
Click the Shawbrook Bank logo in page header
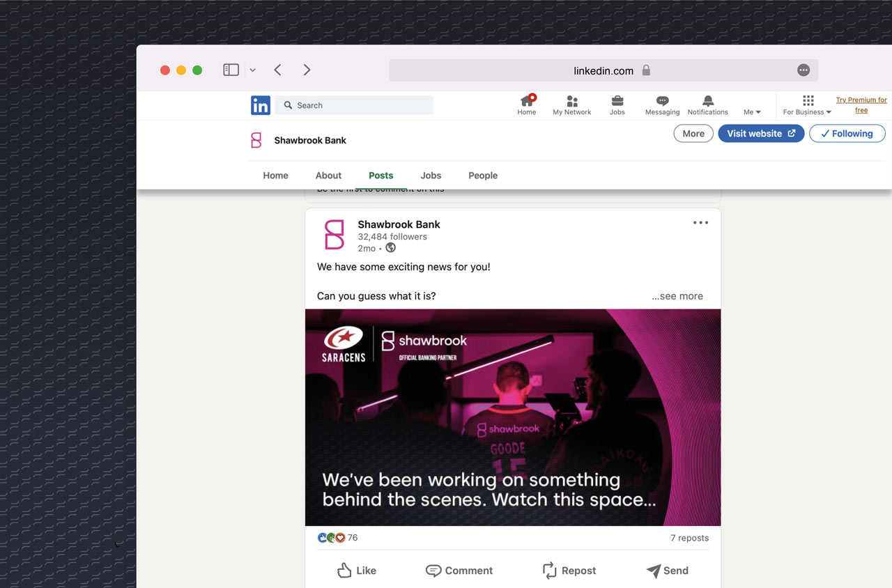pos(256,140)
